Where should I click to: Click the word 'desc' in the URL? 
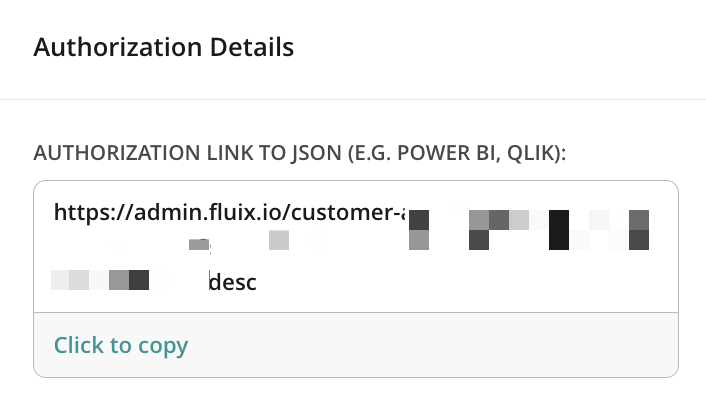coord(232,282)
